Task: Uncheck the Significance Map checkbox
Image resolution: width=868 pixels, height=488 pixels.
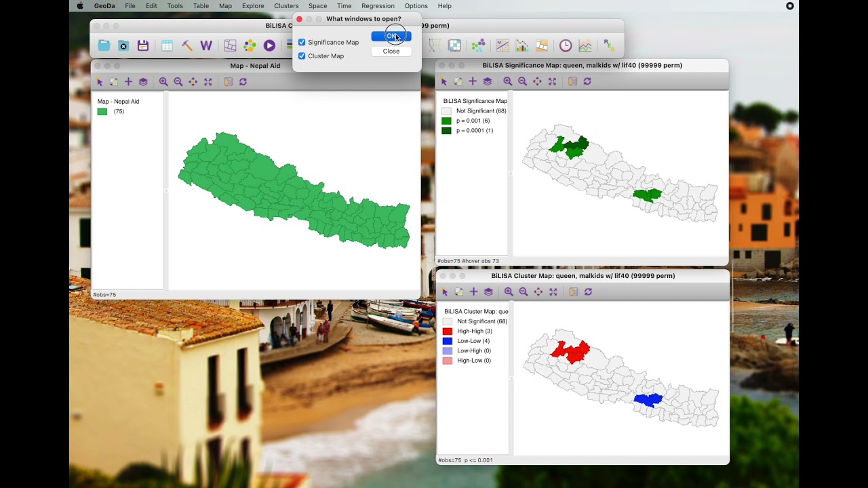Action: (302, 42)
